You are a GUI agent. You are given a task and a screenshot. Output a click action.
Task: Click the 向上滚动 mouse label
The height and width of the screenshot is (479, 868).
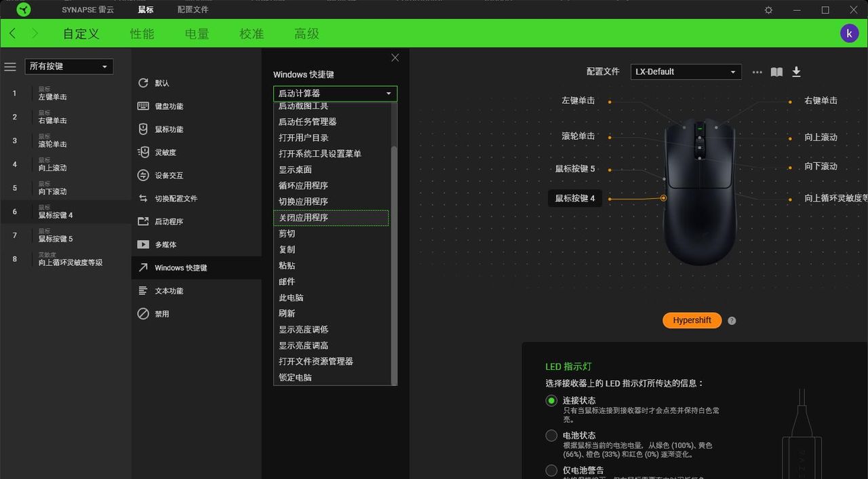point(821,137)
